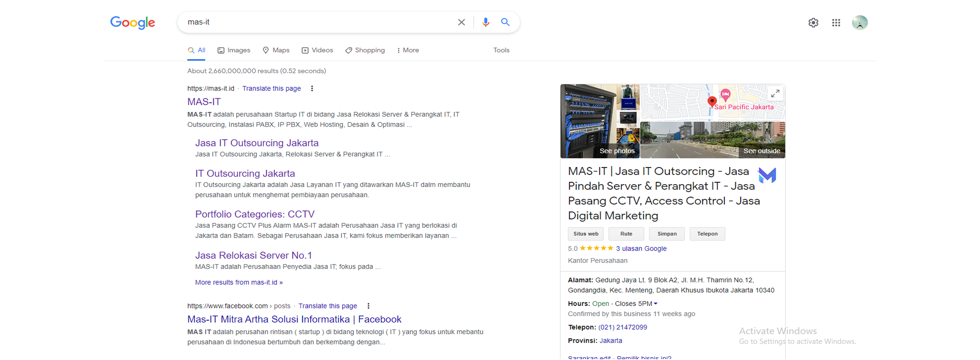Click the Google logo
The height and width of the screenshot is (360, 980).
tap(132, 23)
